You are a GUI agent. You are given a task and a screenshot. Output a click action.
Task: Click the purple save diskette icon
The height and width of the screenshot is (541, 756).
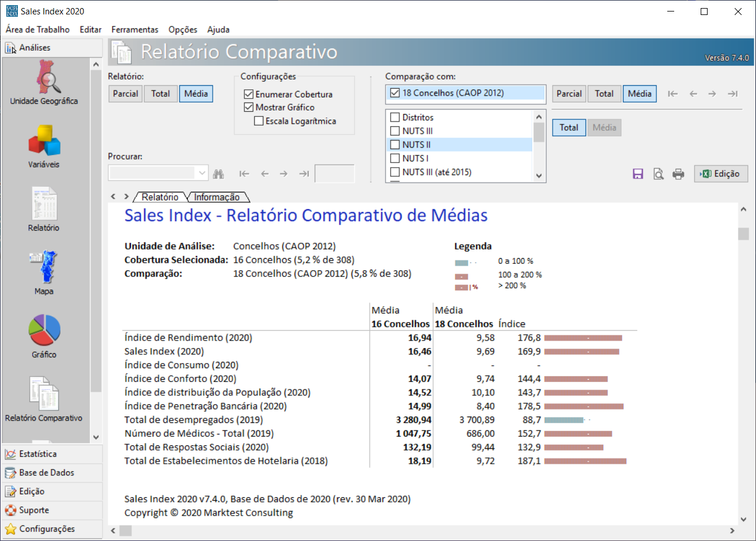pos(638,174)
